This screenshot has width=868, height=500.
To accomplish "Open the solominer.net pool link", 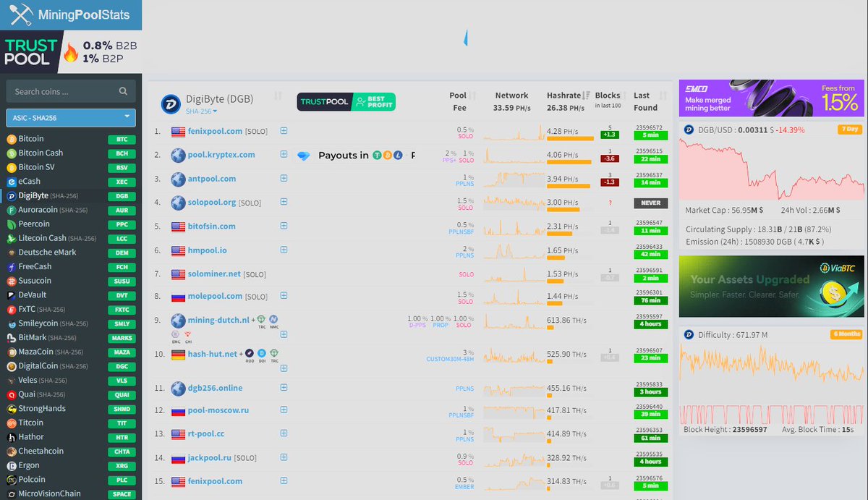I will (x=214, y=274).
